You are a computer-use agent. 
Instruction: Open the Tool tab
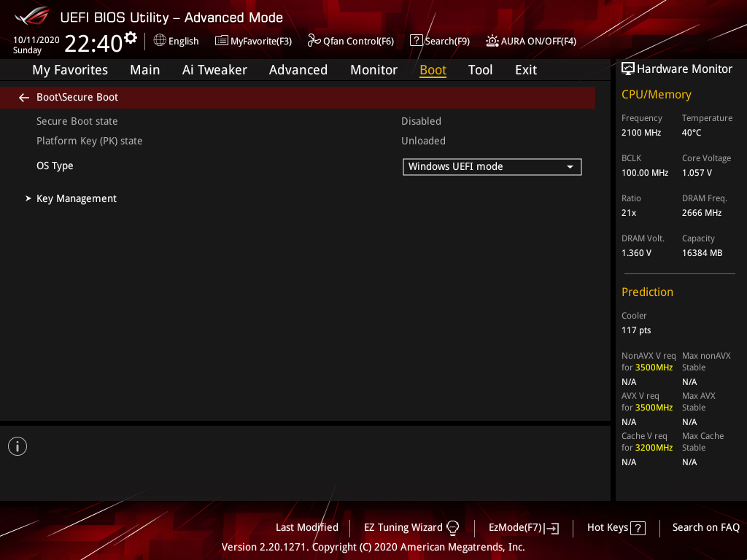click(480, 70)
